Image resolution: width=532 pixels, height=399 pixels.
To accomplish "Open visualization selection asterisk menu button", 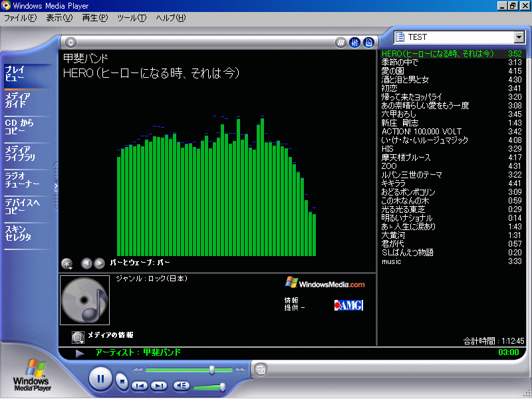I will tap(67, 263).
